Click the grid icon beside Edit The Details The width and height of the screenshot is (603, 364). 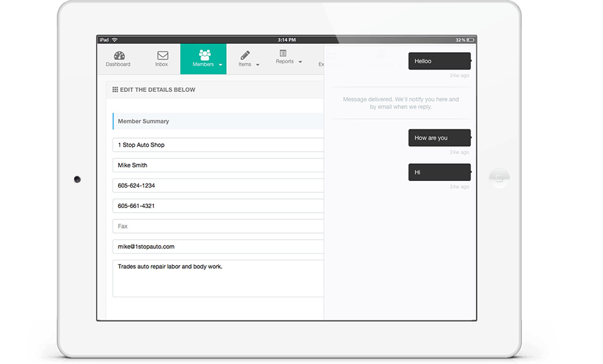pyautogui.click(x=115, y=90)
